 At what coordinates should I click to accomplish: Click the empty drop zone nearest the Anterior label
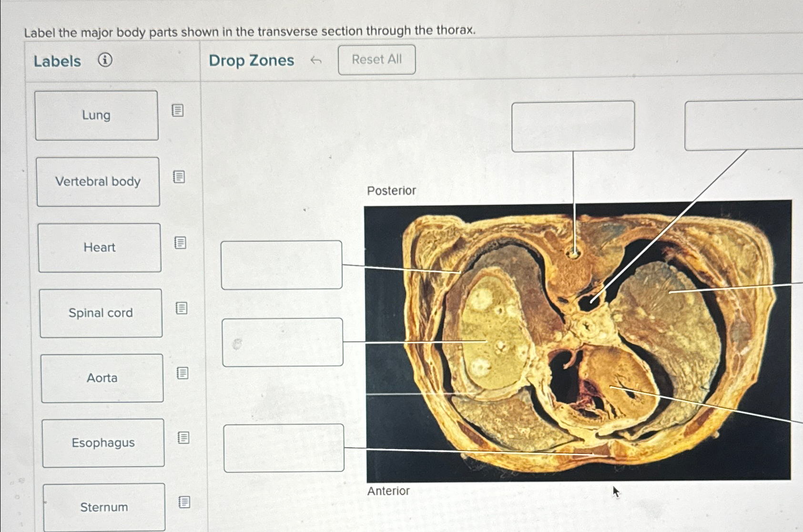[283, 448]
